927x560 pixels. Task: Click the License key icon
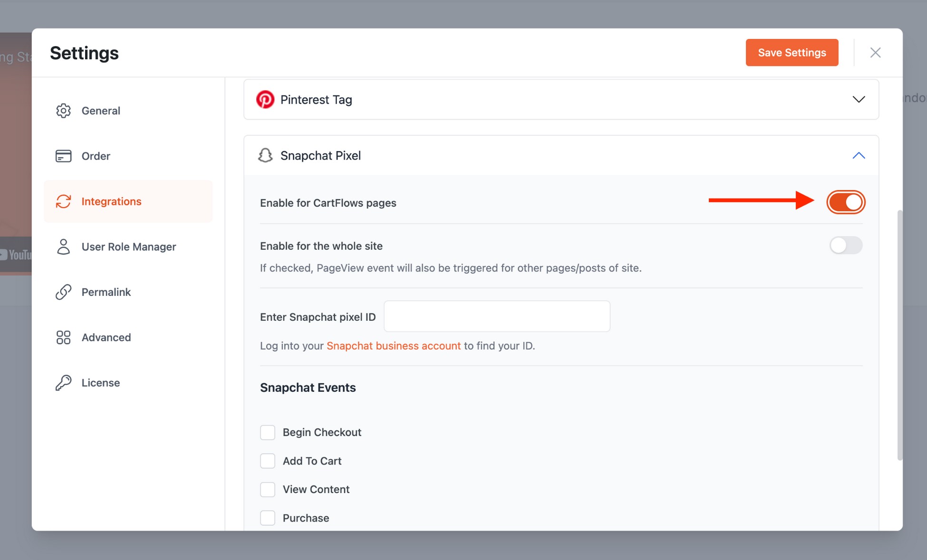(63, 383)
